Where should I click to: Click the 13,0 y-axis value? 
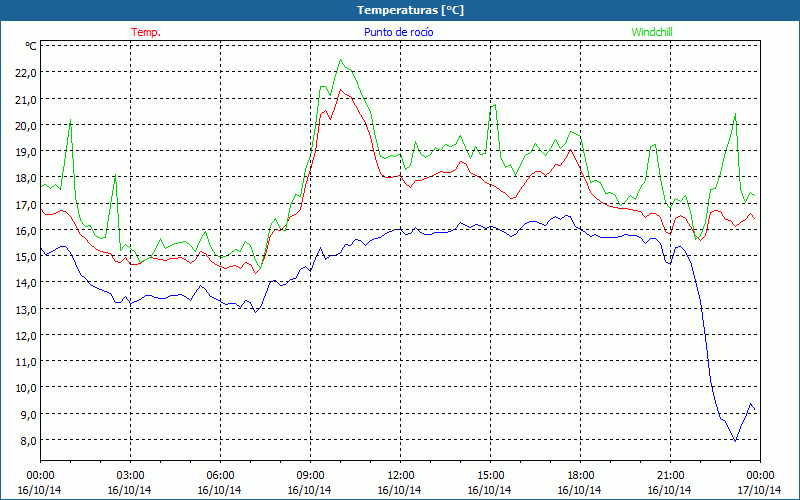(26, 309)
